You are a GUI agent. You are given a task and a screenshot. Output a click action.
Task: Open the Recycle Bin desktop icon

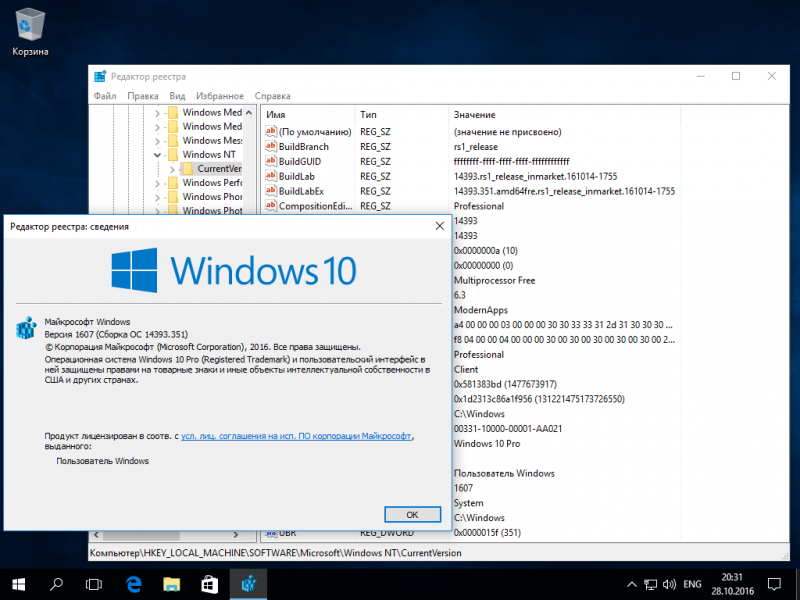pos(30,32)
